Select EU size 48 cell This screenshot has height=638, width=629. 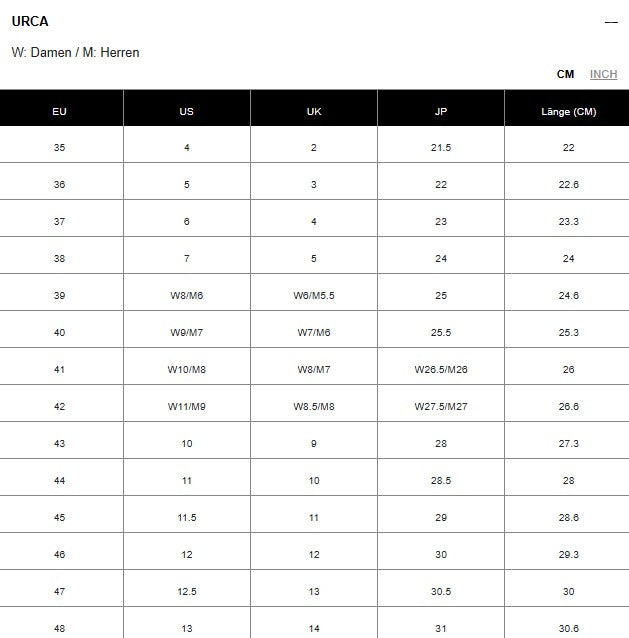(x=60, y=628)
